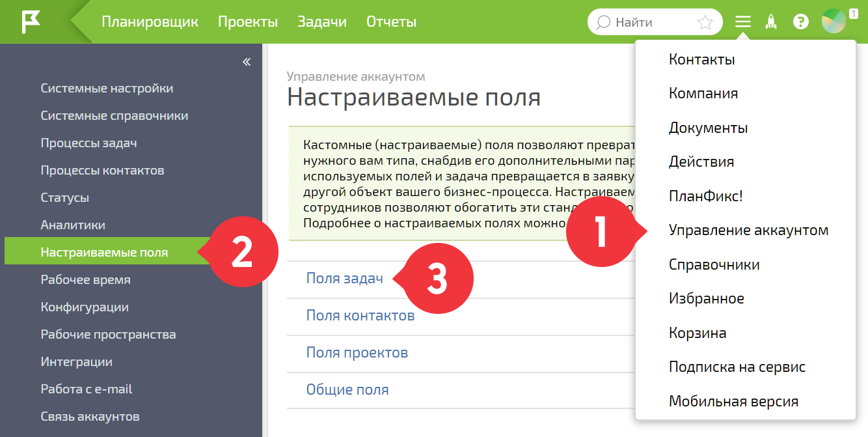
Task: Open the Поля контактов link
Action: (x=360, y=315)
